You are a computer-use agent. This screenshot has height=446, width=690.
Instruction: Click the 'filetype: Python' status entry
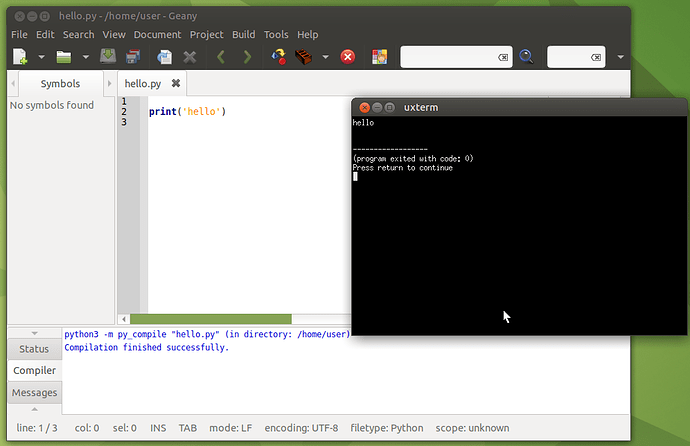coord(387,428)
